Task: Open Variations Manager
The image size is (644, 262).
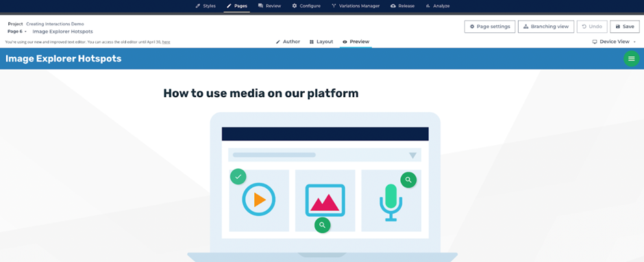Action: [x=356, y=5]
